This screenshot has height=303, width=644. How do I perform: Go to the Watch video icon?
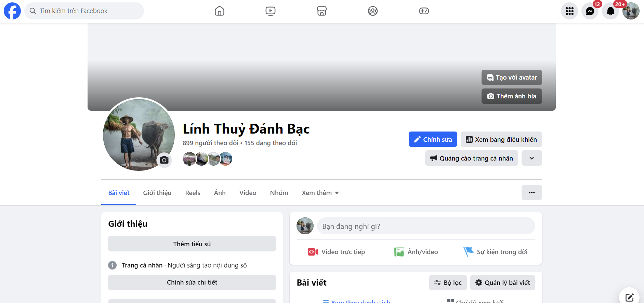[x=271, y=11]
